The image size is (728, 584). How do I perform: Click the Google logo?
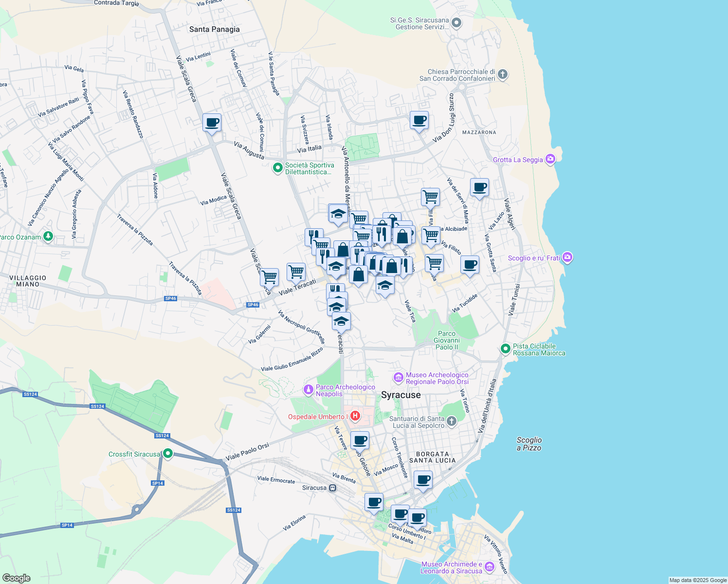pos(16,578)
